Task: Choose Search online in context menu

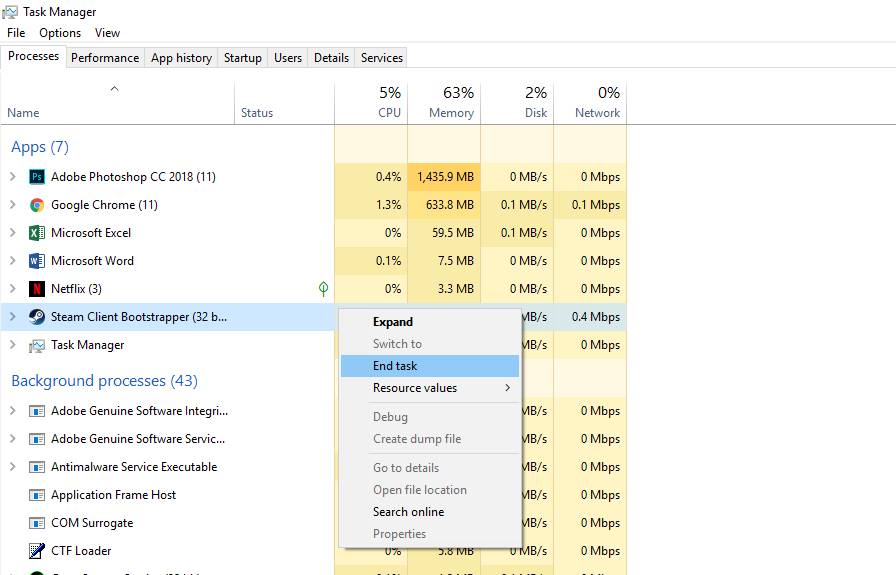Action: pos(430,512)
